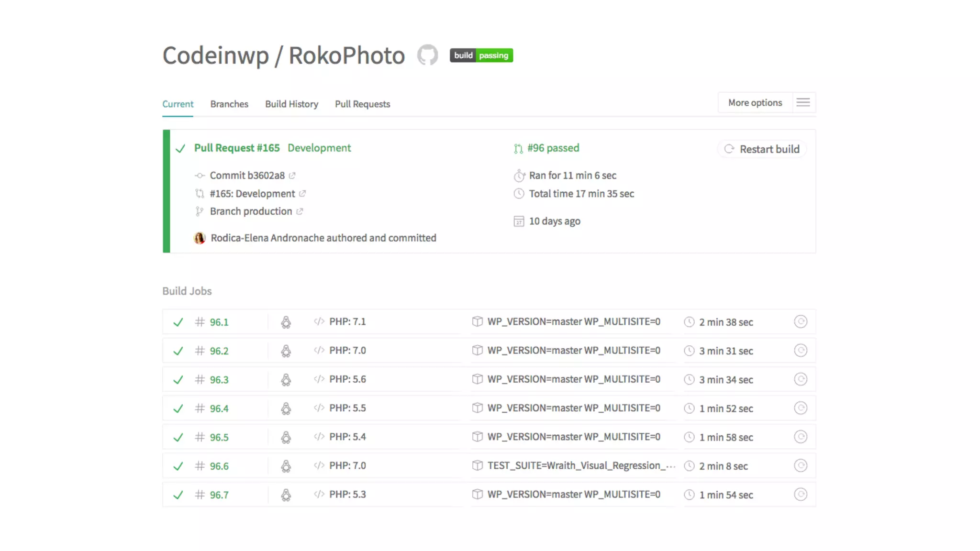Expand the More options menu
This screenshot has width=980, height=551.
[x=755, y=102]
